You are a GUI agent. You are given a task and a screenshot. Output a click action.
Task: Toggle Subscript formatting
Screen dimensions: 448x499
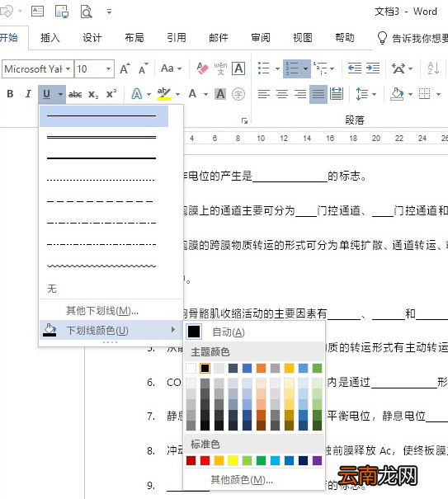point(93,94)
